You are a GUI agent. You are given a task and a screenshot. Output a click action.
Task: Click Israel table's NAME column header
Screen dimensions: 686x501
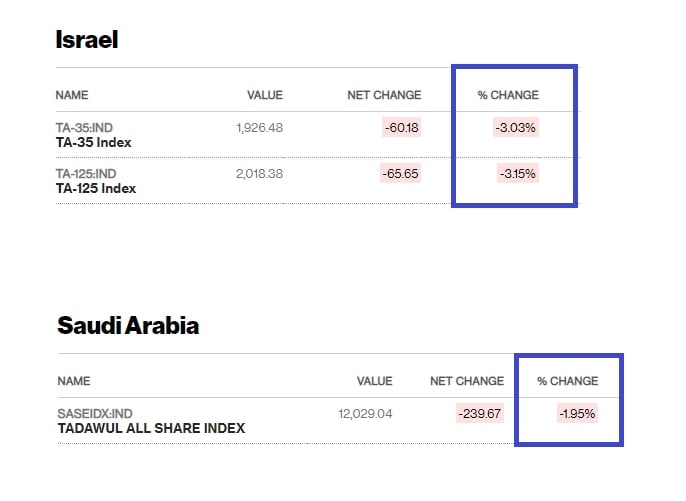click(72, 96)
